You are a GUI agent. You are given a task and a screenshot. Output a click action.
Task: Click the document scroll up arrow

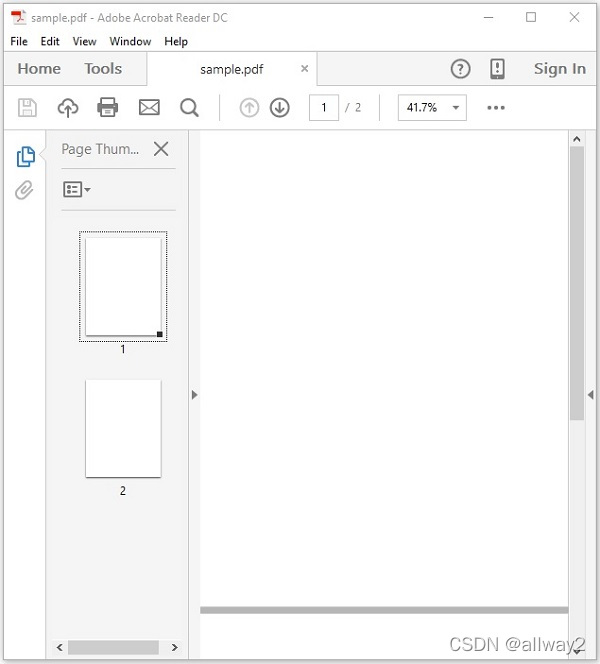pyautogui.click(x=577, y=139)
